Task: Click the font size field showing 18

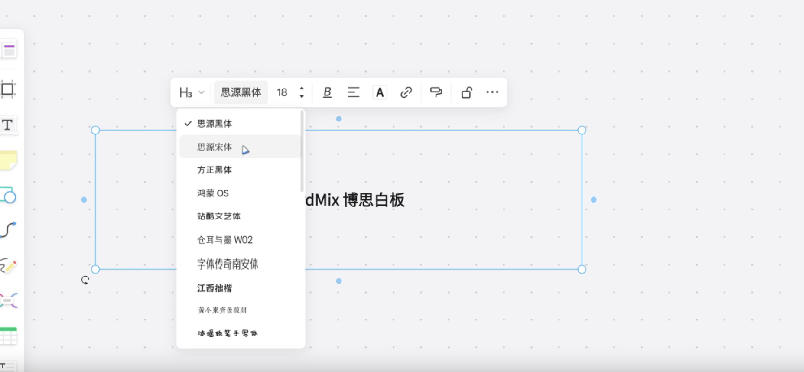Action: pyautogui.click(x=282, y=92)
